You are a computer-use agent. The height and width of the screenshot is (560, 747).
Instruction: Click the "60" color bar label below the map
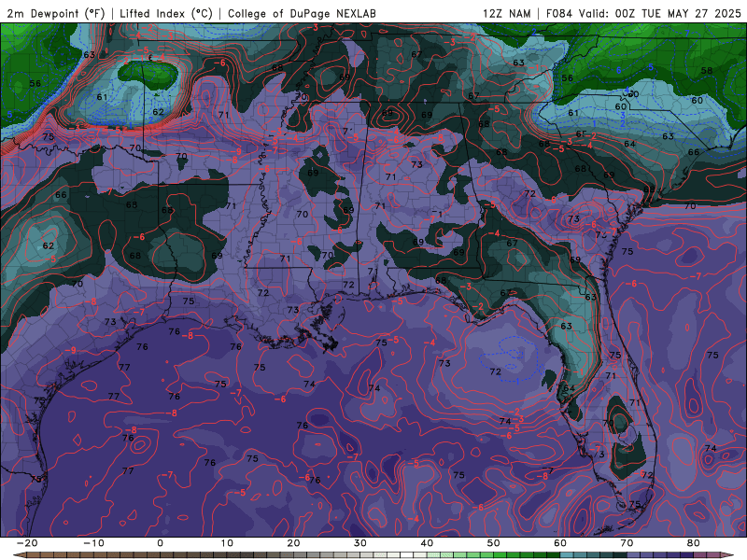[560, 543]
